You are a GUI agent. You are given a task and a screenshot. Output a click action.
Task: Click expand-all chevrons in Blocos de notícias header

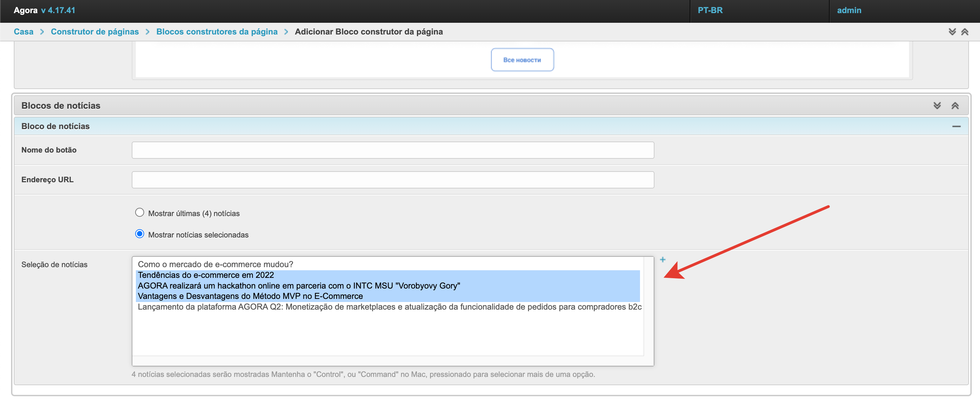pyautogui.click(x=937, y=106)
